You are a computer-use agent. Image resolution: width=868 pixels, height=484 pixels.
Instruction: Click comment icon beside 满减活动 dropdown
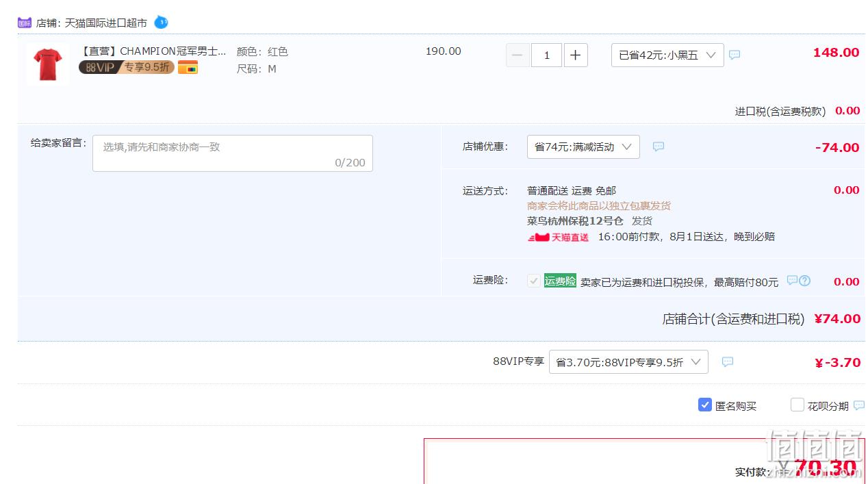pyautogui.click(x=659, y=147)
